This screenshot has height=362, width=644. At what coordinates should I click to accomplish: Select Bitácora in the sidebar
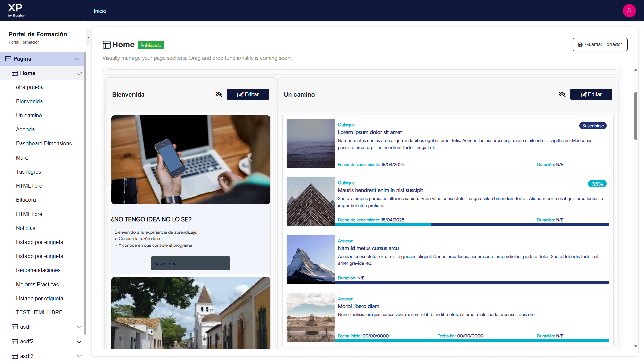tap(26, 200)
